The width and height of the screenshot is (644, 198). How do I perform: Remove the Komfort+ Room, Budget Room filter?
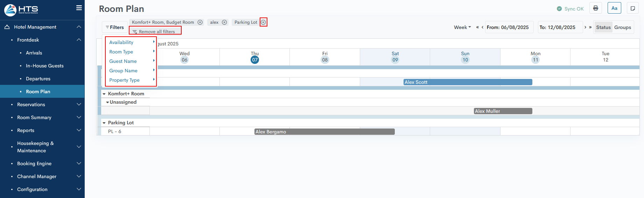tap(200, 22)
